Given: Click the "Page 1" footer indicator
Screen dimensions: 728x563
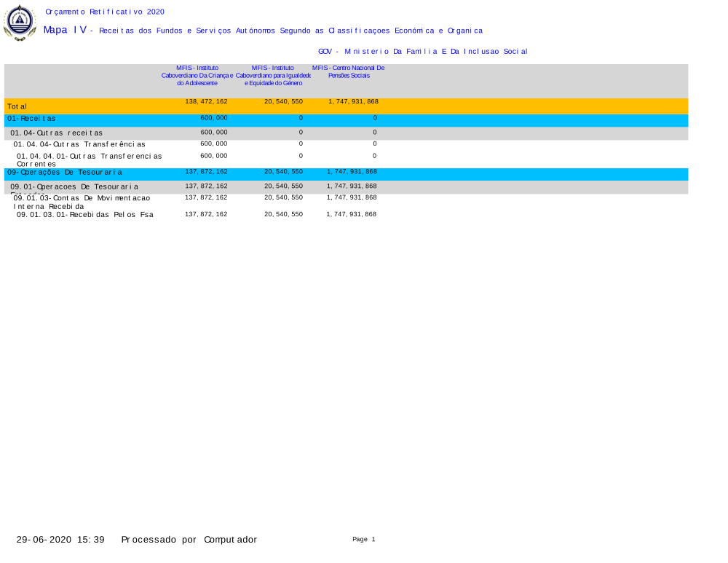Looking at the screenshot, I should coord(363,540).
